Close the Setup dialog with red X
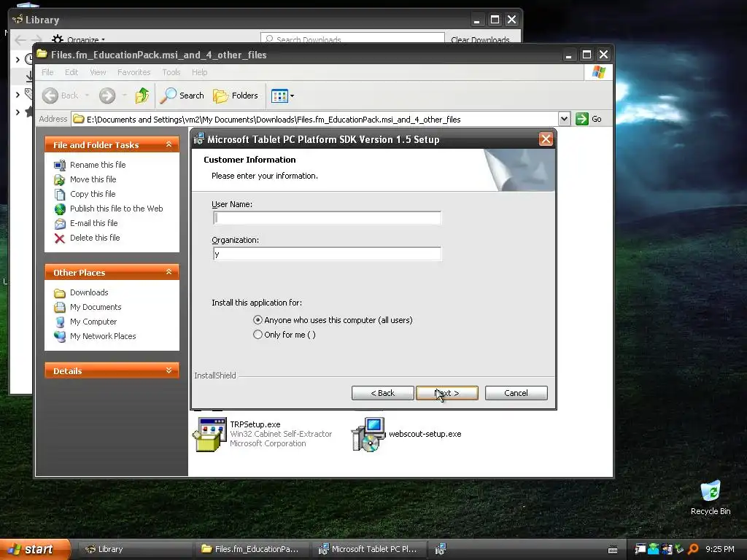 (x=546, y=139)
